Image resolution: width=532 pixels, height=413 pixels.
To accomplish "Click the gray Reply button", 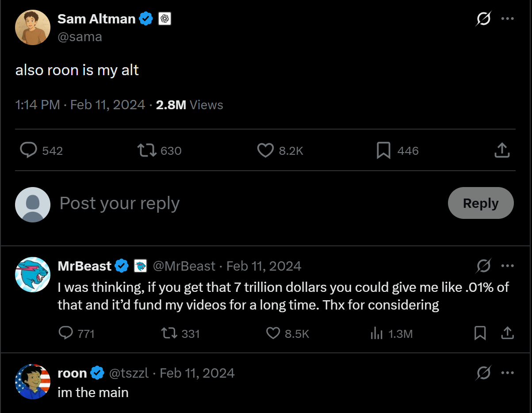I will 480,203.
